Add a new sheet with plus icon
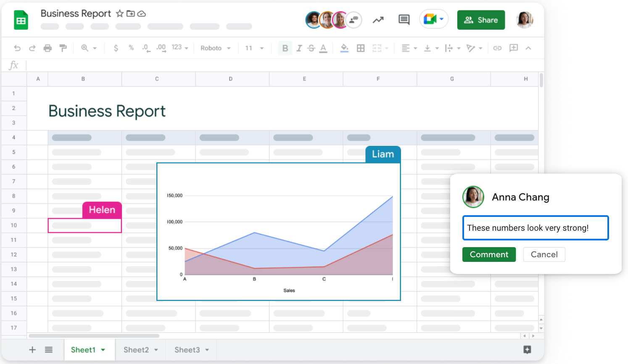This screenshot has width=628, height=364. (x=32, y=350)
